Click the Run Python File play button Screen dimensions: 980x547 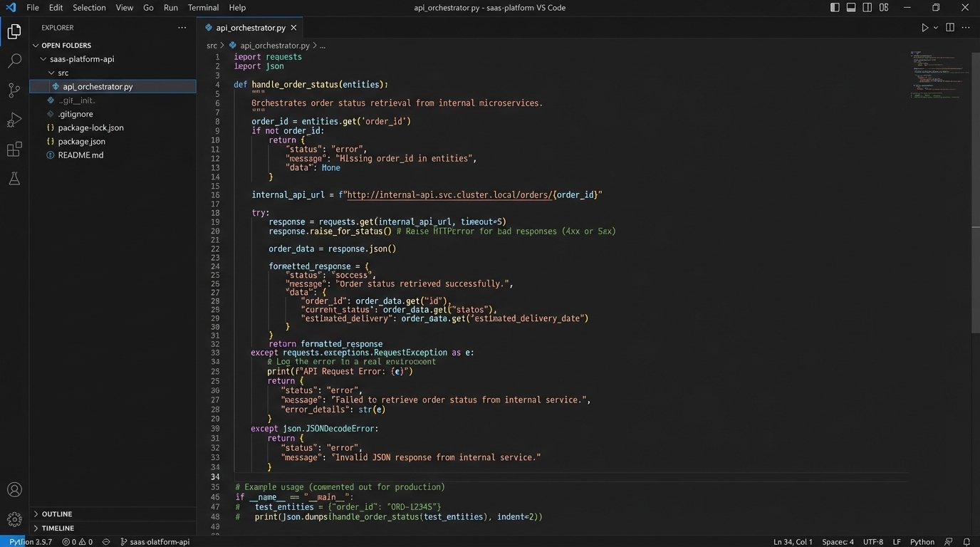924,28
